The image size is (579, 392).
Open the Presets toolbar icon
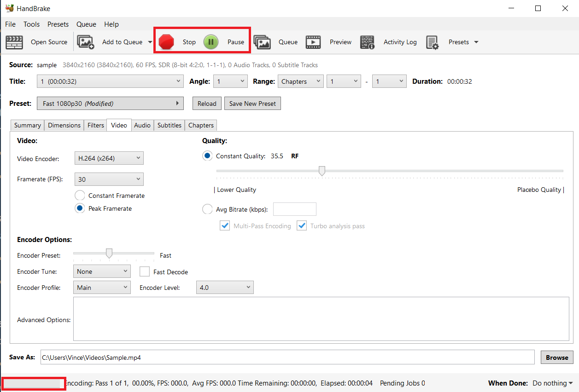(433, 42)
